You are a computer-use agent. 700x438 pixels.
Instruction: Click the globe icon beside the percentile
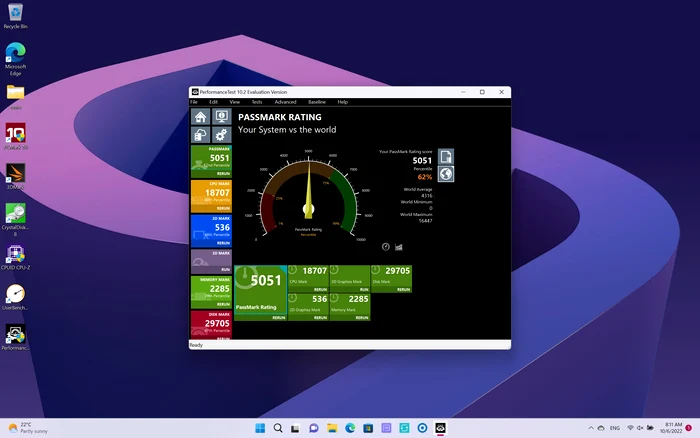(446, 174)
